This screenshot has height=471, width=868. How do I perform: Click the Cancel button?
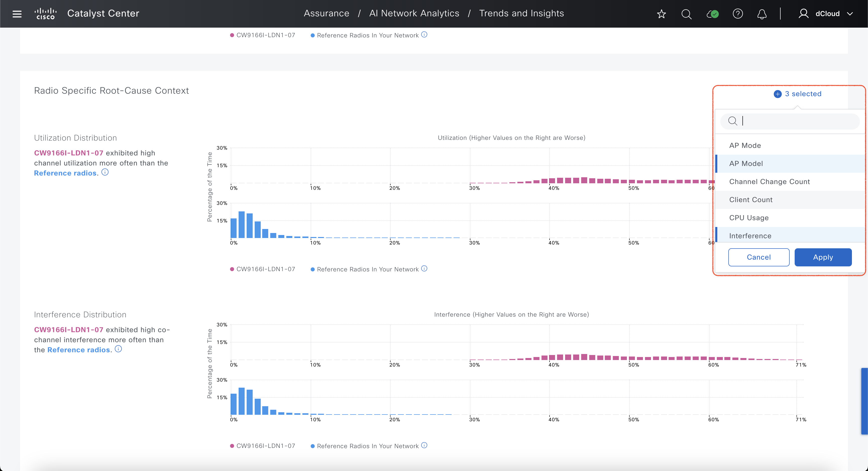758,257
